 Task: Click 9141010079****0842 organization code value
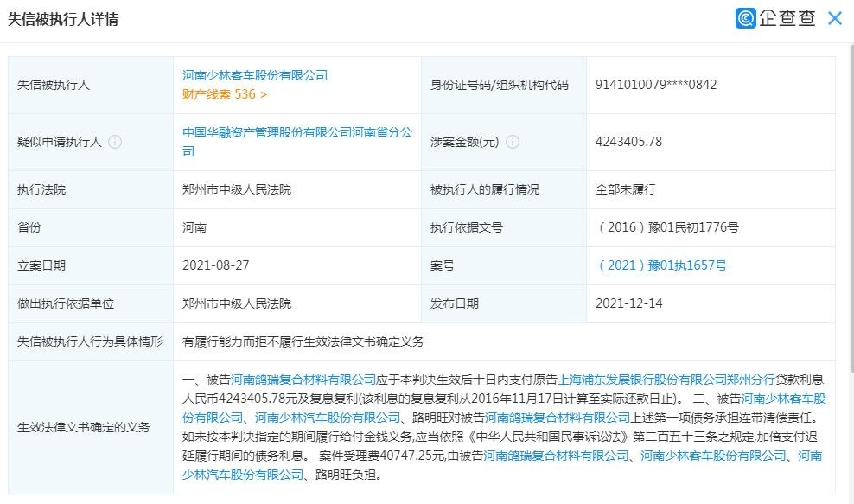[656, 85]
